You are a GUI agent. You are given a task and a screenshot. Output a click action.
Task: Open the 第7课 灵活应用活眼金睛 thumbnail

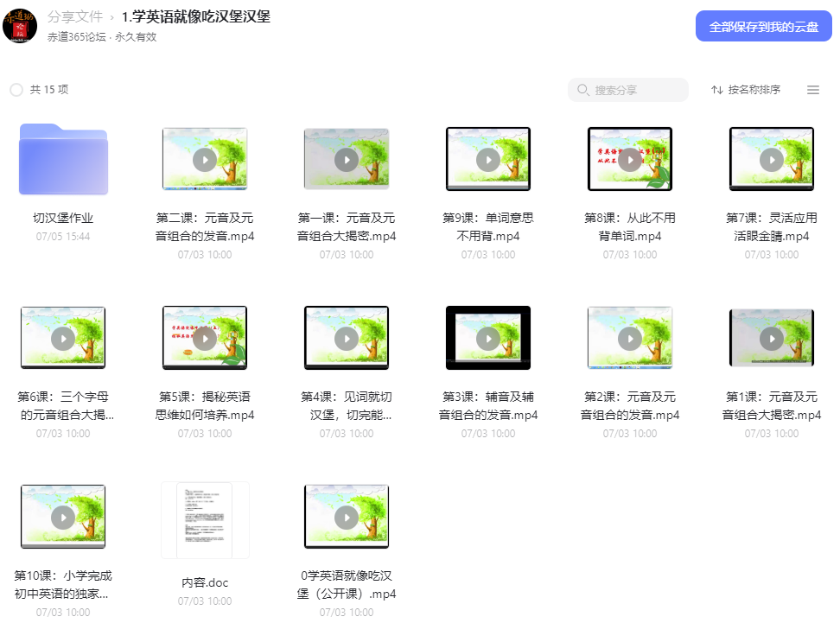pos(772,159)
